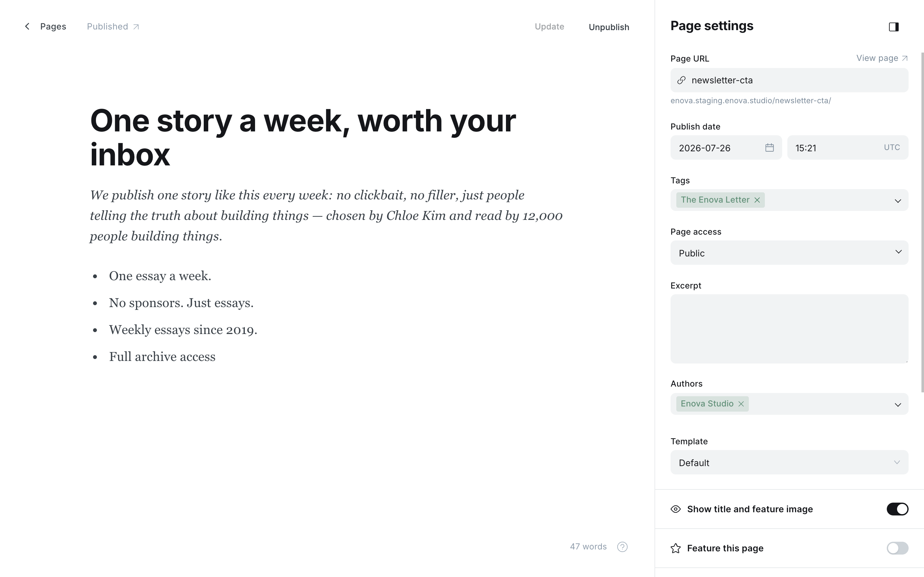The height and width of the screenshot is (577, 924).
Task: Click the eye icon beside Show title
Action: pos(675,509)
